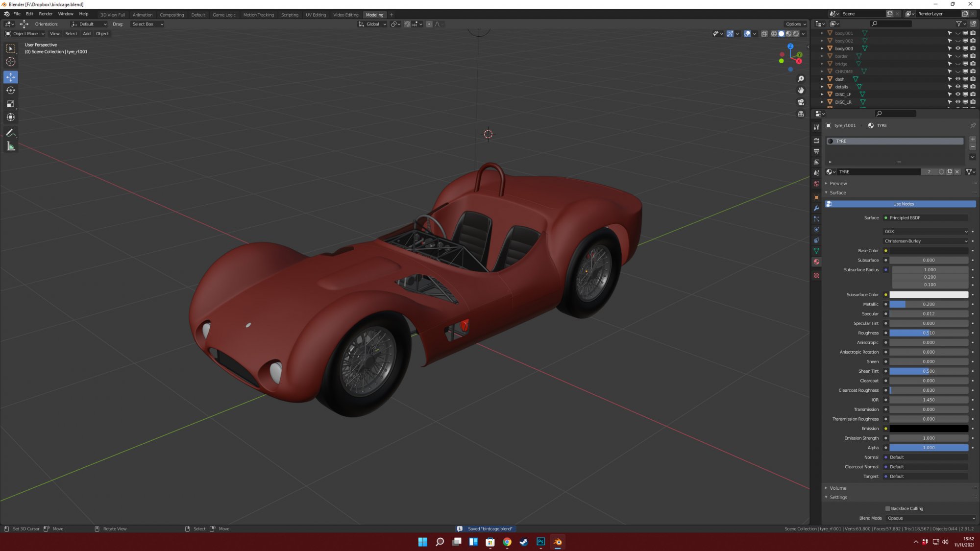This screenshot has height=551, width=980.
Task: Open the Options dropdown in viewport header
Action: (x=796, y=24)
